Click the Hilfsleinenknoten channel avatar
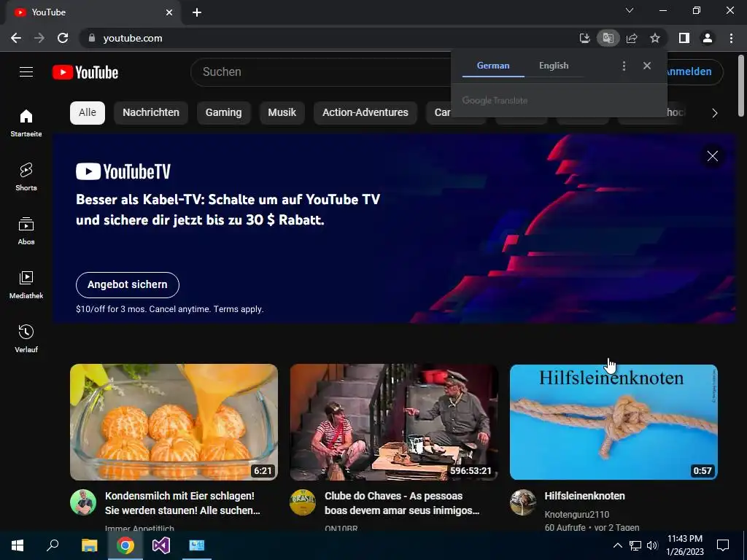747x560 pixels. pyautogui.click(x=523, y=502)
